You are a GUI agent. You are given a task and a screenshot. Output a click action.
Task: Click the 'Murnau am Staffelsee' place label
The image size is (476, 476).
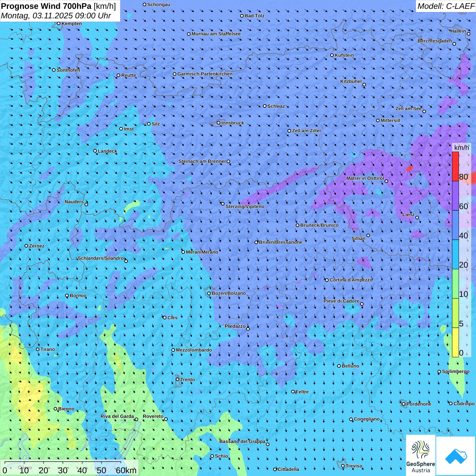216,34
